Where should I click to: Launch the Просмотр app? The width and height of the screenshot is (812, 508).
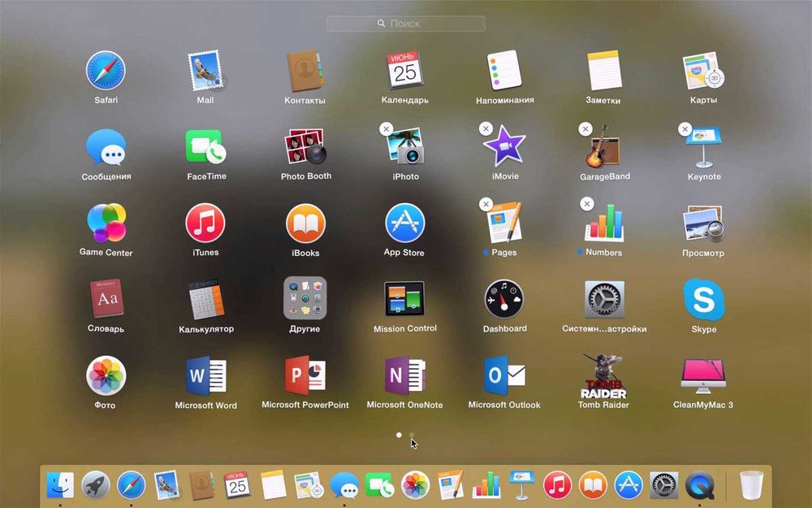[703, 224]
